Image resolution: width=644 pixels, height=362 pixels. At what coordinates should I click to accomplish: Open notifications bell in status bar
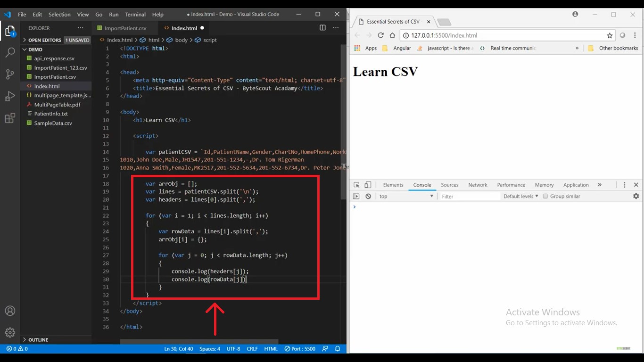338,349
